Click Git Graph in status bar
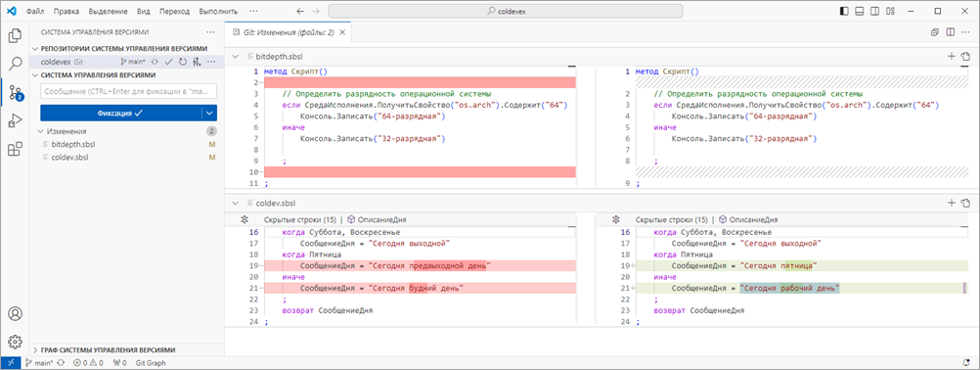980x370 pixels. click(x=151, y=362)
